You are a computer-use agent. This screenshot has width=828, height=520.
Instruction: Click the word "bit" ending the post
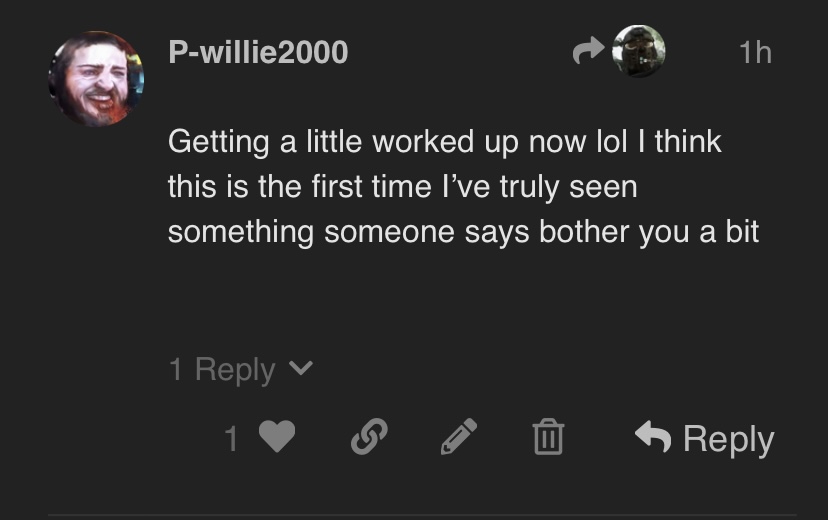tap(741, 231)
